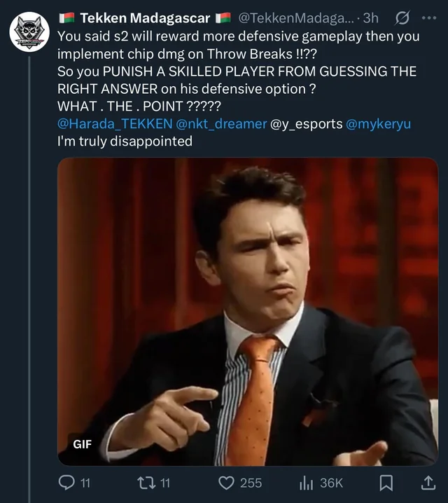This screenshot has height=503, width=448.
Task: View tweet analytics bar chart icon
Action: (x=305, y=483)
